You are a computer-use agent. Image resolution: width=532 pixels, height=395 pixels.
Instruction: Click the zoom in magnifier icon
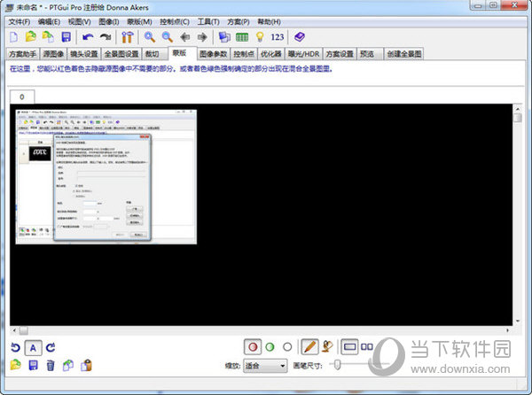point(150,37)
